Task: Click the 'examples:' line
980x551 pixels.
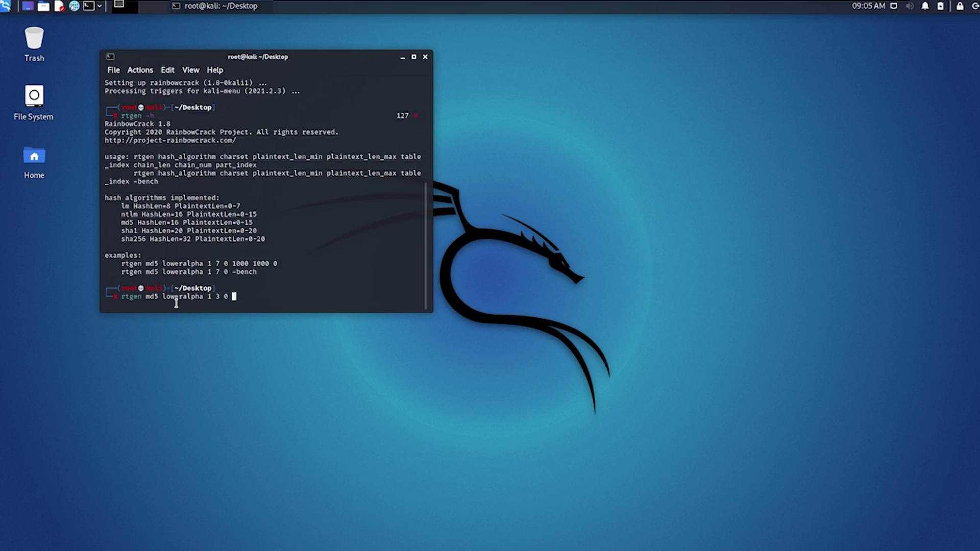Action: (x=122, y=255)
